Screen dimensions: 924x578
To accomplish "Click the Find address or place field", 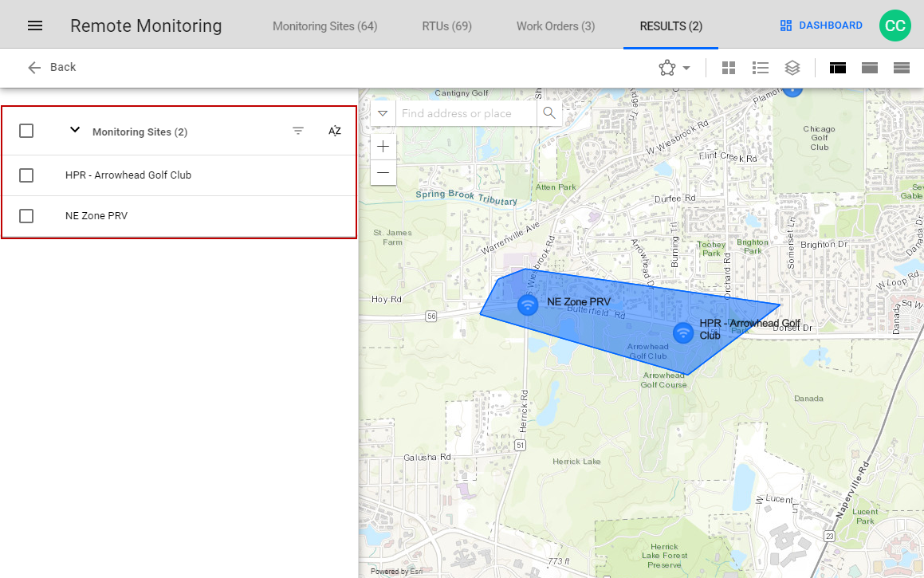I will click(x=466, y=113).
